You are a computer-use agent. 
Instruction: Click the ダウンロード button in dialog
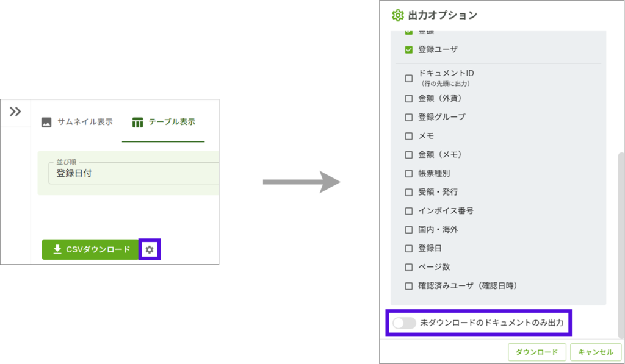pos(536,352)
